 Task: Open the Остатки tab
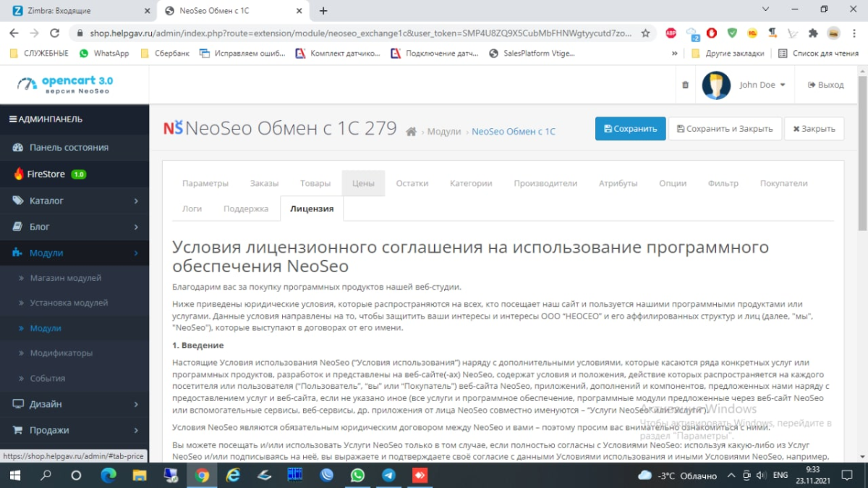tap(412, 183)
